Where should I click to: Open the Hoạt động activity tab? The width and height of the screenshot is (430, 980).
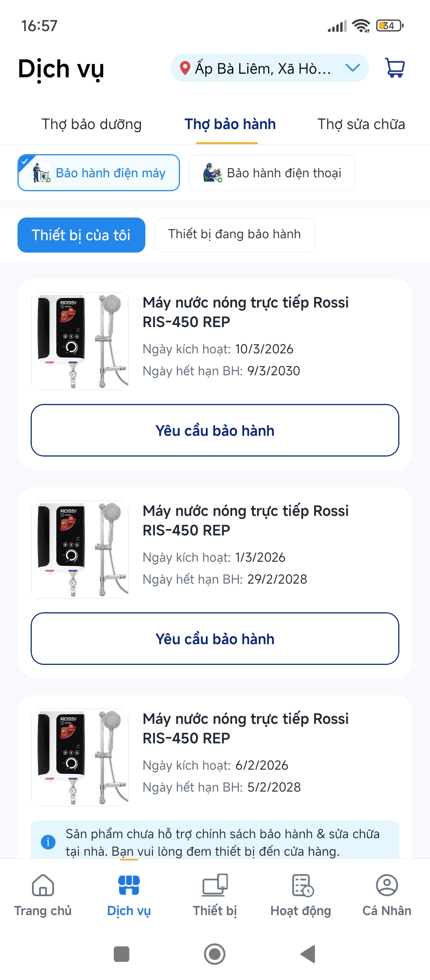coord(301,894)
